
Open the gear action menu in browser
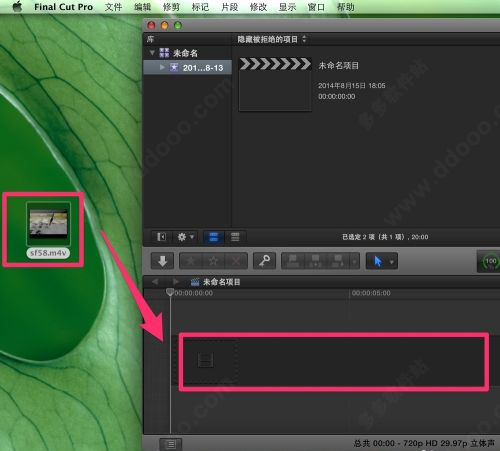coord(185,237)
